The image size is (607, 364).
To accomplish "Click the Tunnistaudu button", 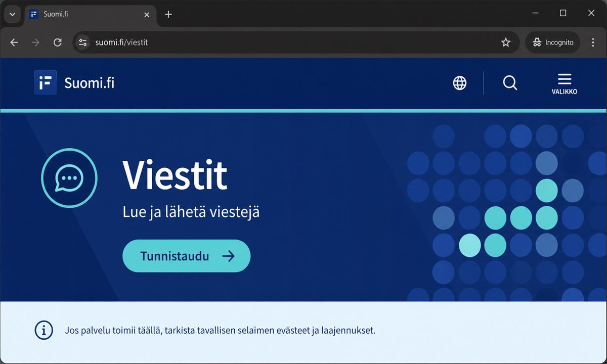I will click(187, 256).
